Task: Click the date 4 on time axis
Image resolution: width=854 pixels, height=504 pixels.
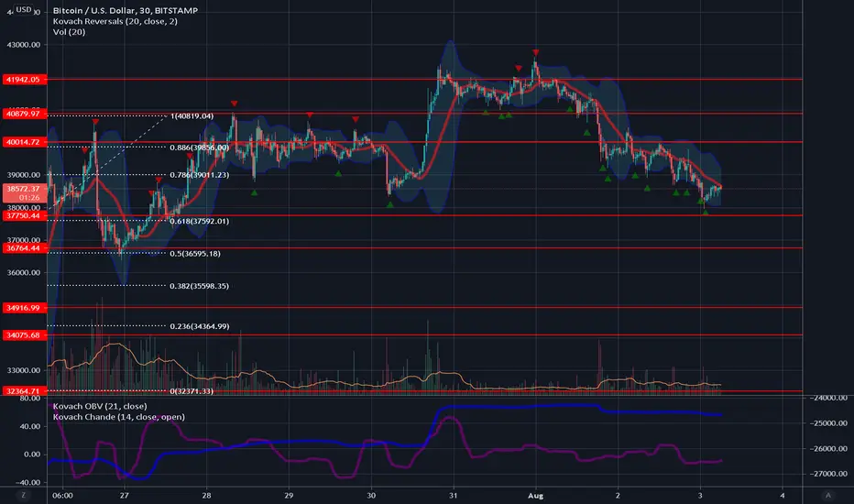Action: pos(783,495)
